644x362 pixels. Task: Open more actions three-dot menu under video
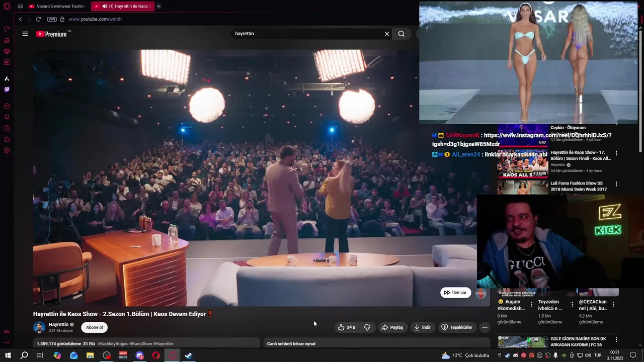485,327
